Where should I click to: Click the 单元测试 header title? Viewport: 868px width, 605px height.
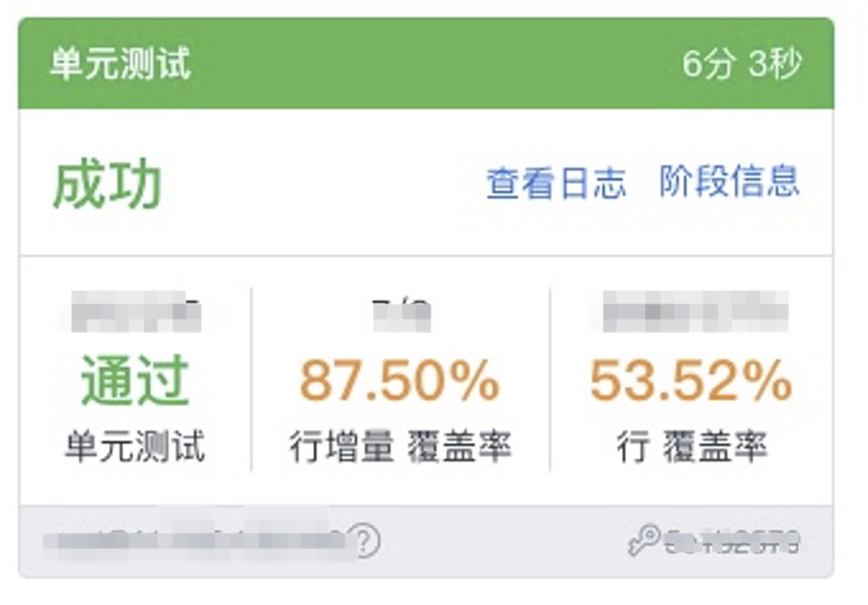coord(121,64)
